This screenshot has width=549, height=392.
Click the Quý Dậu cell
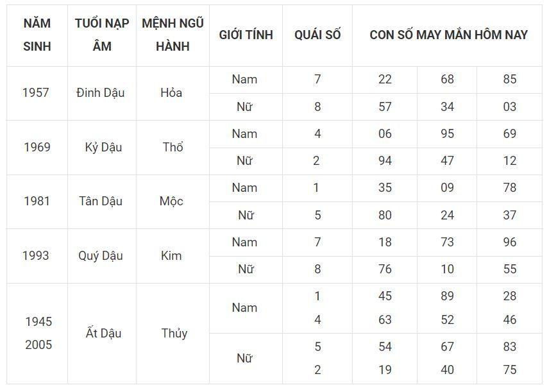click(x=101, y=256)
